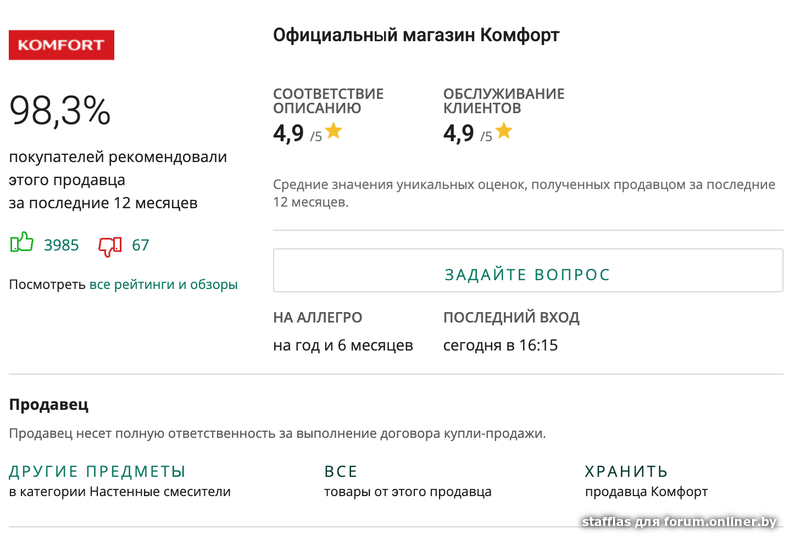This screenshot has width=800, height=545.
Task: Click the СООТВЕТСТВИЕ ОПИСАНИЮ 4,9 rating value
Action: (289, 133)
